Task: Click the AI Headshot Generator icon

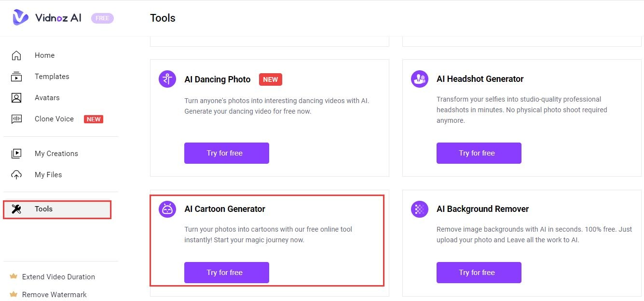Action: 420,79
